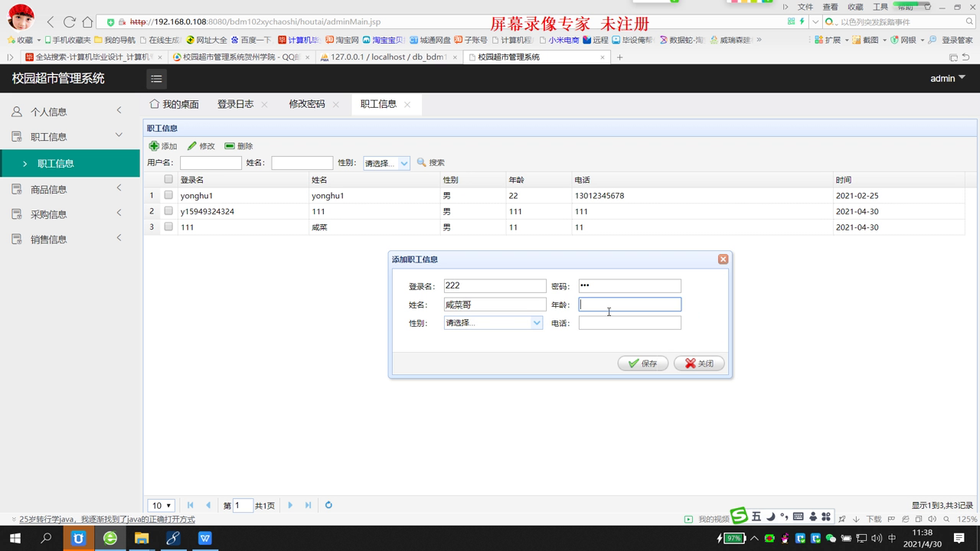The height and width of the screenshot is (551, 980).
Task: Go to next page arrow in pagination
Action: tap(290, 505)
